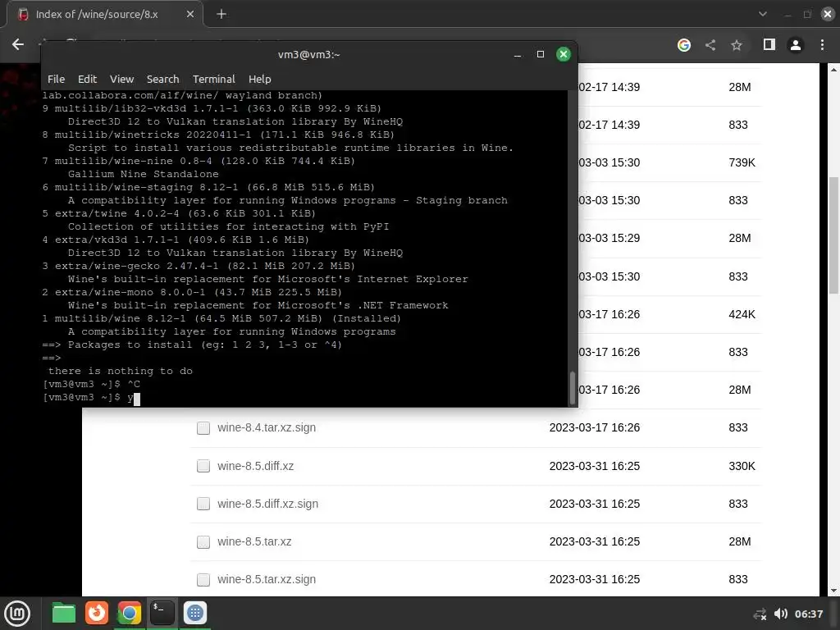Tick checkbox for wine-8.4.tar.xz.sign

(x=203, y=428)
